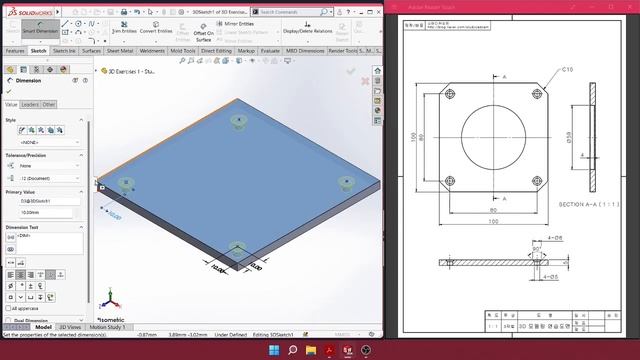Screen dimensions: 640x360
Task: Click the exit sketch confirm-corner checkmark
Action: [351, 71]
